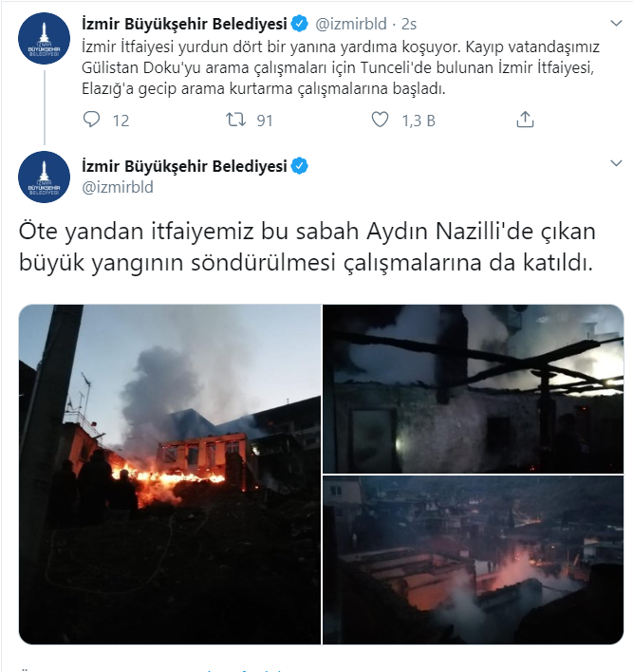Open @izmirbld handle under second tweet name
This screenshot has width=633, height=672.
click(118, 187)
